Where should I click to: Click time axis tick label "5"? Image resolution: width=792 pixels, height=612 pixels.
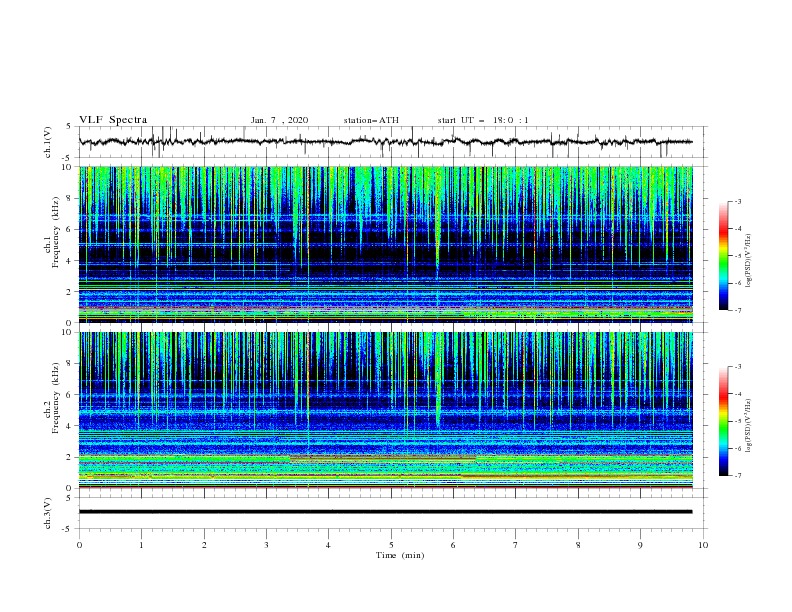[391, 545]
